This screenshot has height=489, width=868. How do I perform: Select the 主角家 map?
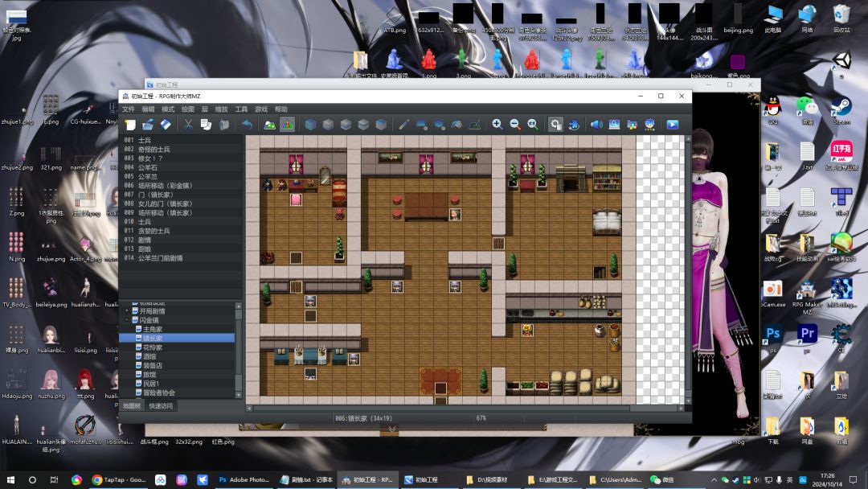point(153,329)
